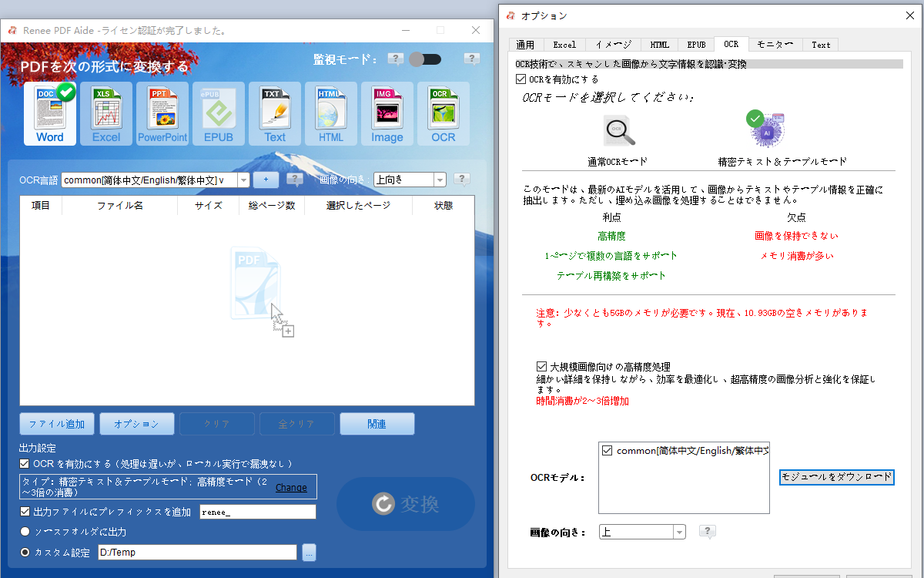Click the 状態 column header
This screenshot has height=578, width=924.
point(444,206)
